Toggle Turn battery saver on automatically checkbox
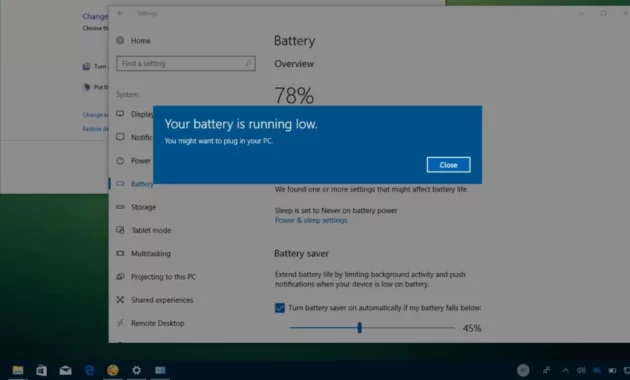Screen dimensions: 630x380 [x=280, y=308]
